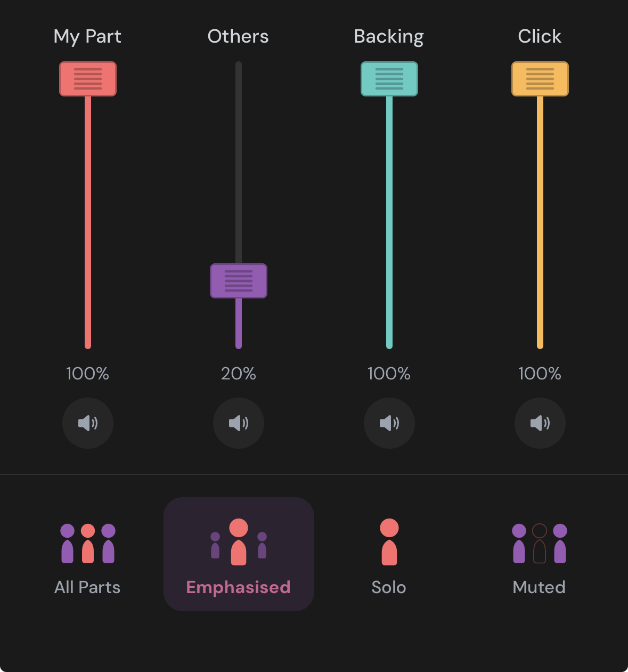Mute the Others channel speaker
The image size is (628, 672).
[x=239, y=423]
